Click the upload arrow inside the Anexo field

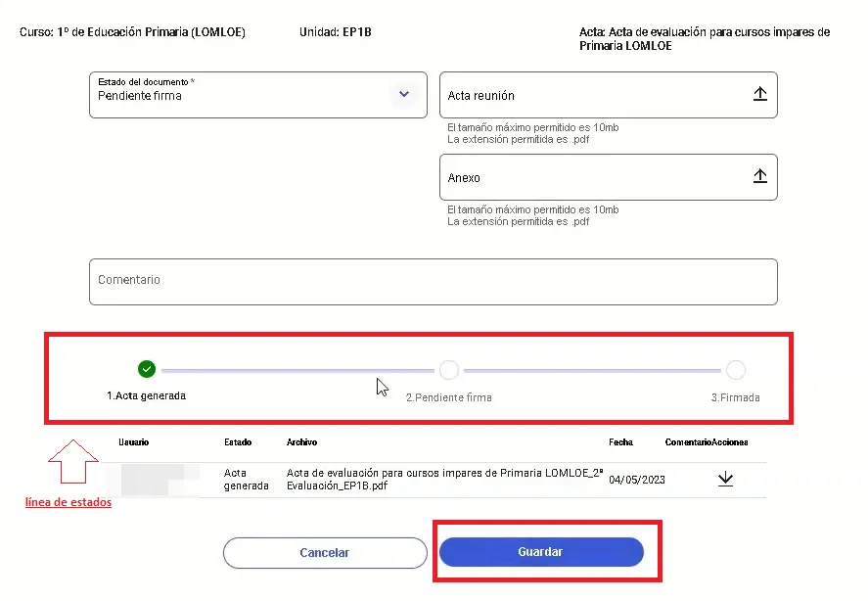tap(760, 175)
